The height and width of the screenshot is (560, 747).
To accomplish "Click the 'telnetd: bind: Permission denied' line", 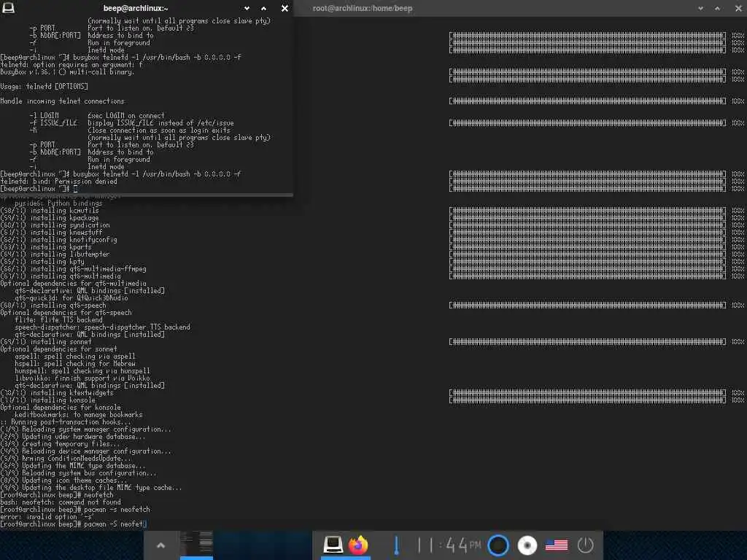I will tap(58, 182).
